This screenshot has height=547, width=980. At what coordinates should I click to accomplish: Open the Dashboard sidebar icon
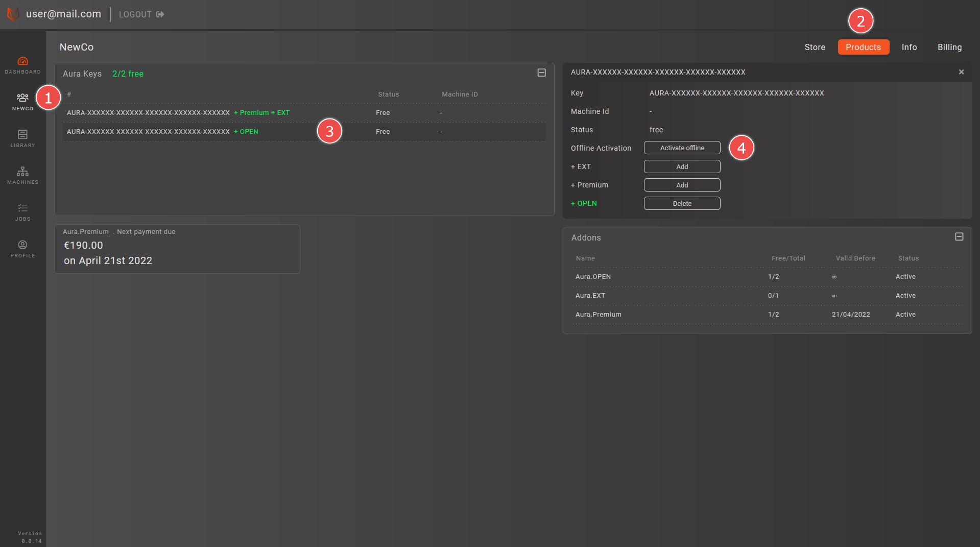22,65
